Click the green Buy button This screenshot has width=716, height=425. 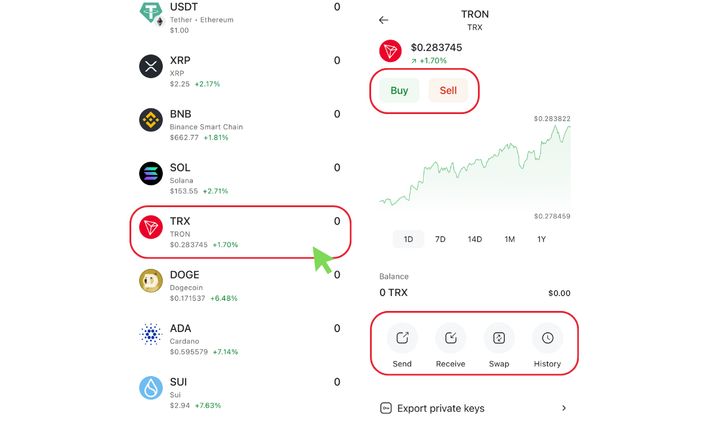click(399, 90)
